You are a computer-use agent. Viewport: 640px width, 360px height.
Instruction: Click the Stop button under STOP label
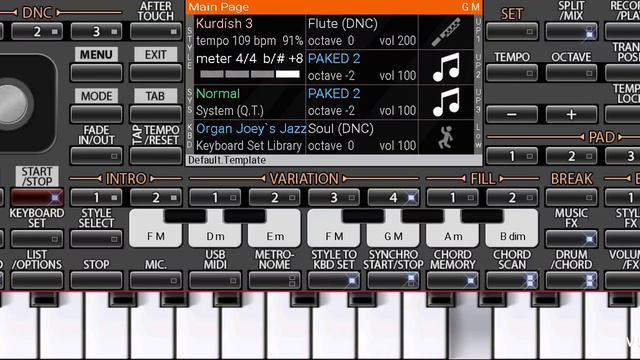[x=96, y=281]
